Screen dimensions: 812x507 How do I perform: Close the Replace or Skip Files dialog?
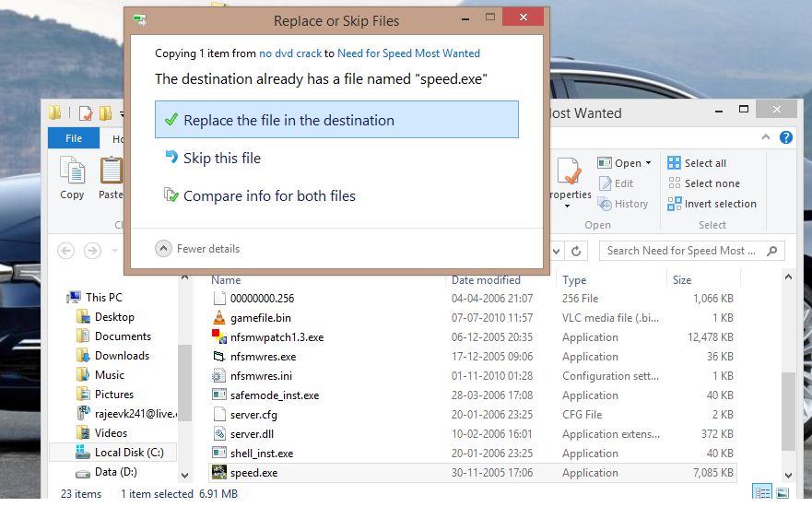tap(523, 18)
